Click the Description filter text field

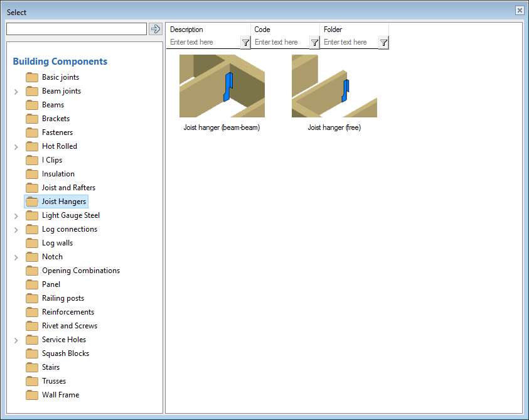(204, 42)
